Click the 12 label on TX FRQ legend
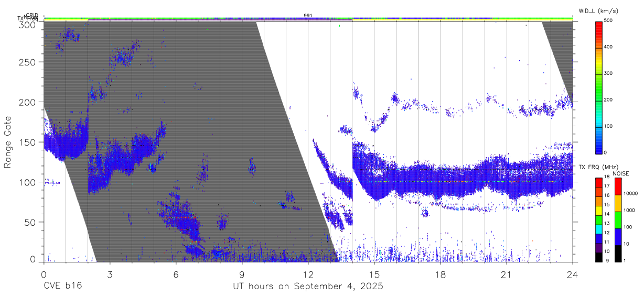The height and width of the screenshot is (297, 644). pos(607,233)
